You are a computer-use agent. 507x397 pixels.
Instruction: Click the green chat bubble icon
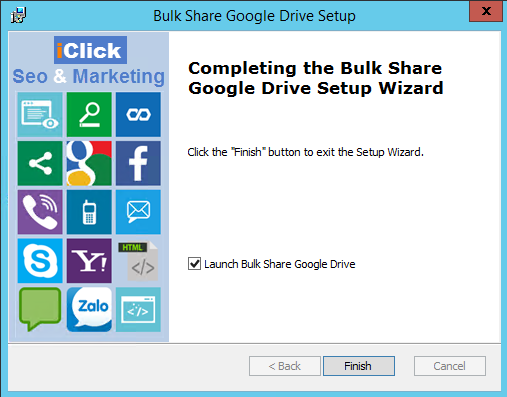[x=40, y=309]
